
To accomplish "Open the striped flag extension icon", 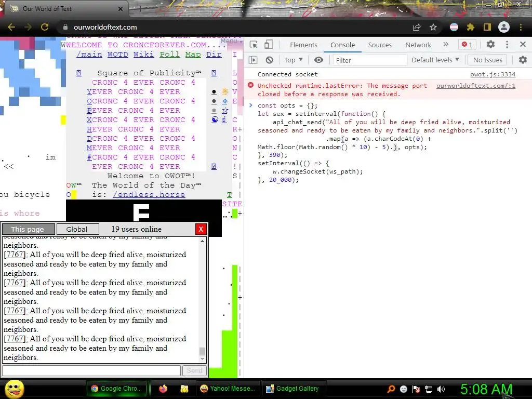I will (454, 27).
